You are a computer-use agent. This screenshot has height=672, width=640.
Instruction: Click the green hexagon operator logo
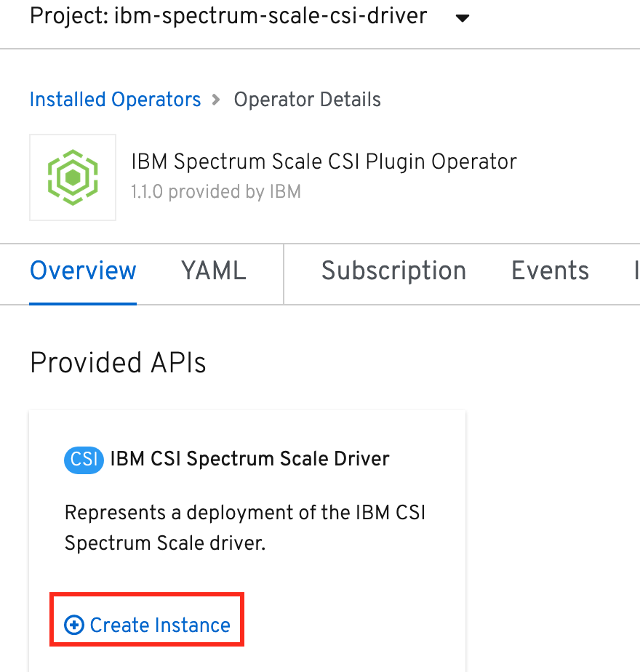73,177
